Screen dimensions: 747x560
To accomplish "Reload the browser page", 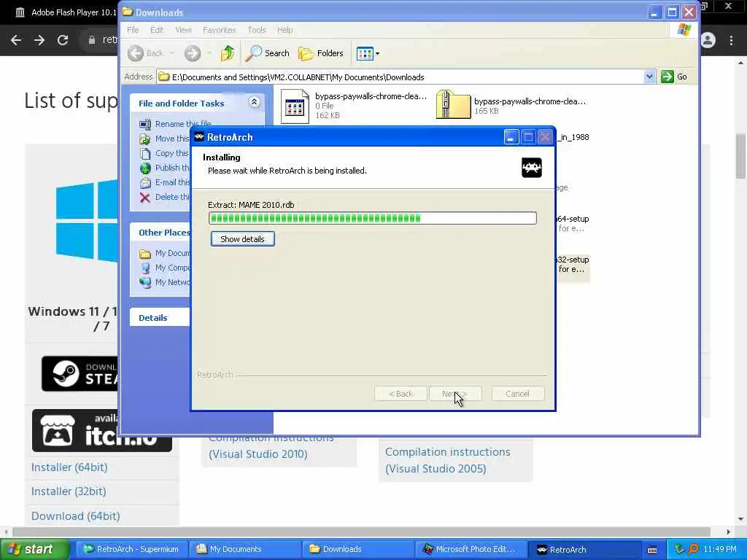I will click(63, 40).
